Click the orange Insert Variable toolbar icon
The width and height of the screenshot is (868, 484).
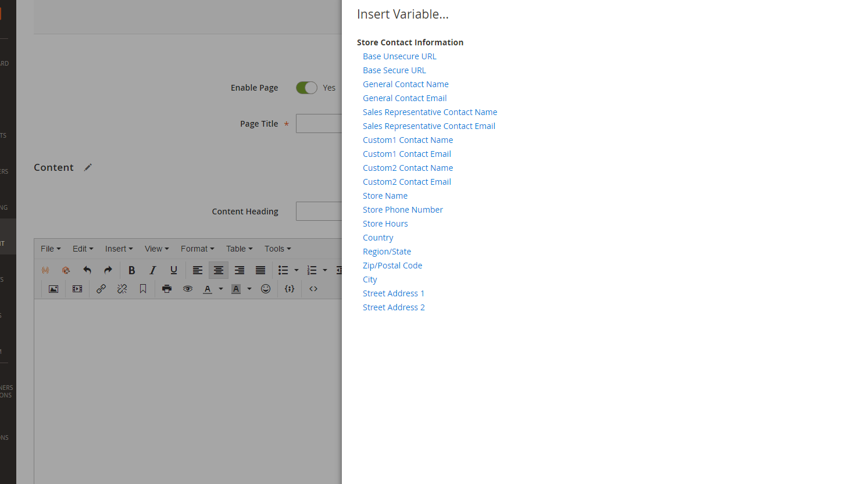(45, 270)
